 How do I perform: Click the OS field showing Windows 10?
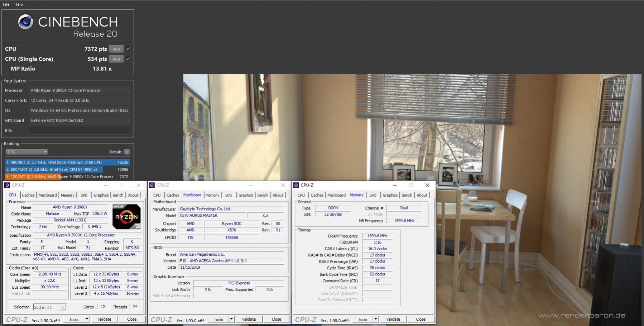[x=79, y=110]
